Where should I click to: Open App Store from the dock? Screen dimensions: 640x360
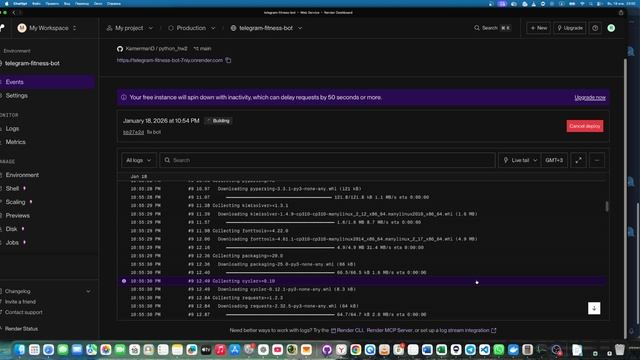[x=234, y=350]
